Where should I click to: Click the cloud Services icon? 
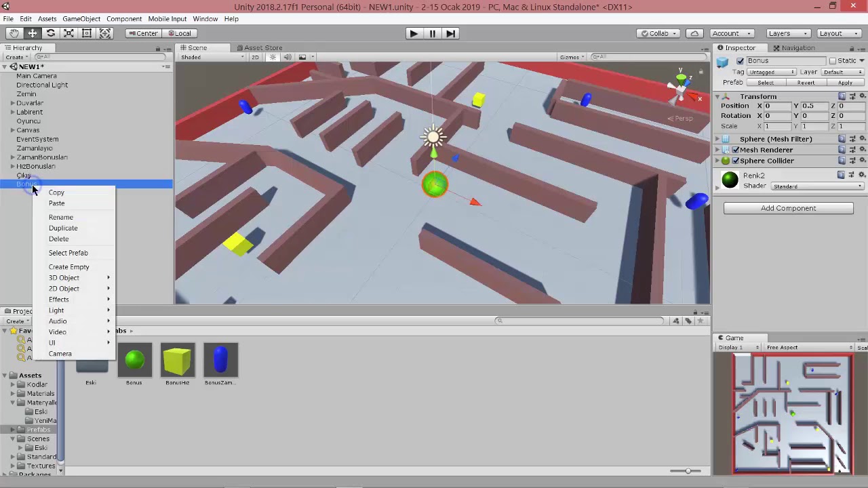(694, 33)
